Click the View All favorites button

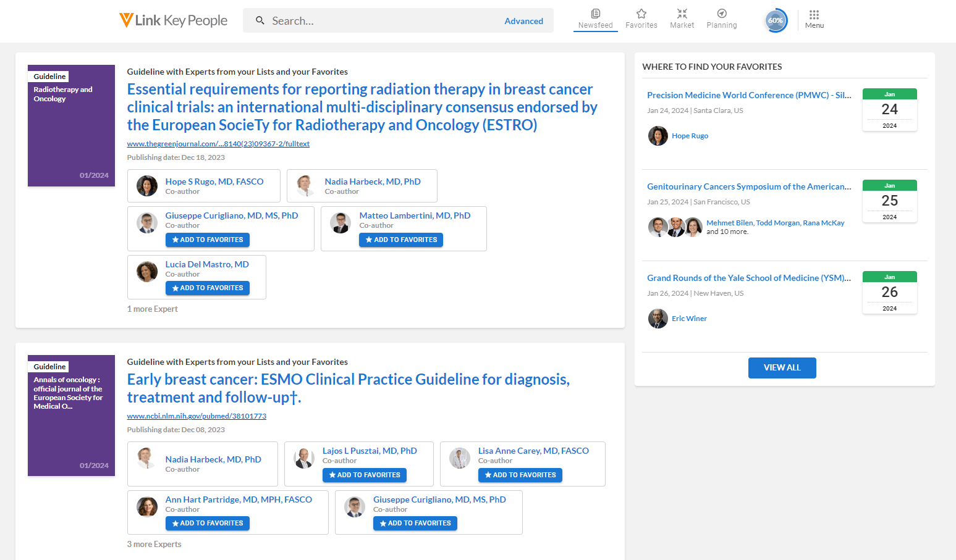pyautogui.click(x=782, y=367)
